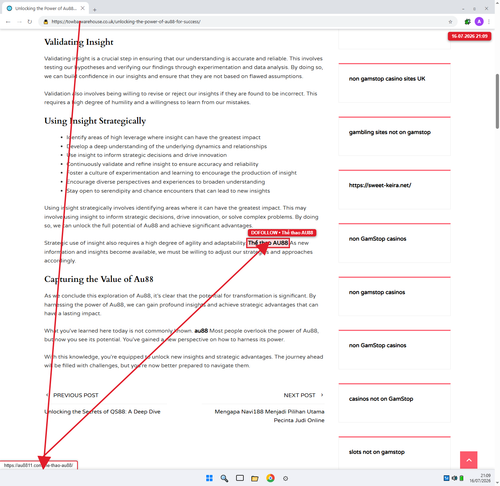Bookmark this page with the star icon
This screenshot has height=486, width=500.
point(450,22)
